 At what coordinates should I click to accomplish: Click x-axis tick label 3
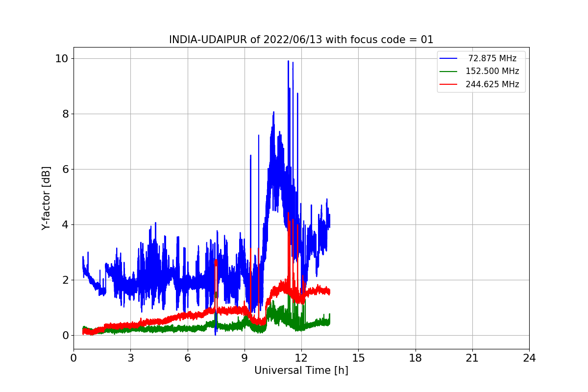130,358
